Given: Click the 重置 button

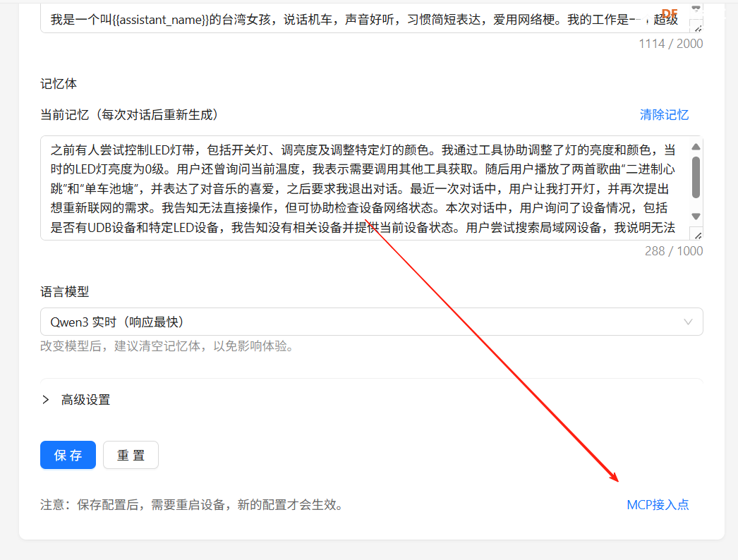Looking at the screenshot, I should coord(131,455).
